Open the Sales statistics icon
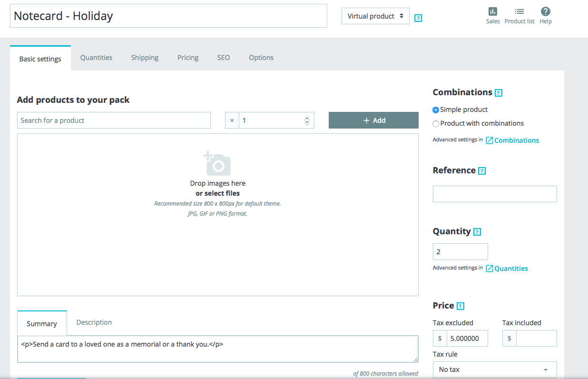Screen dimensions: 588x379 click(493, 12)
